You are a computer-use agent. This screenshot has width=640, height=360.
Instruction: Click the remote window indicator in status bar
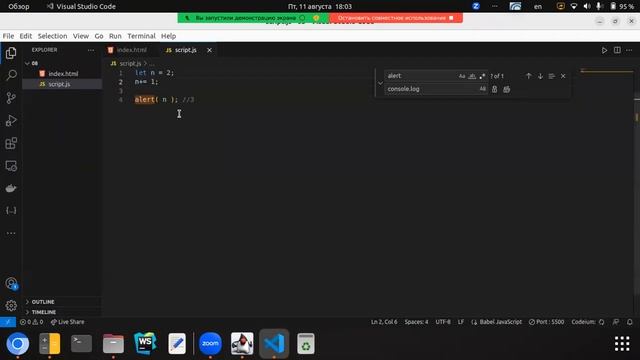pyautogui.click(x=8, y=322)
